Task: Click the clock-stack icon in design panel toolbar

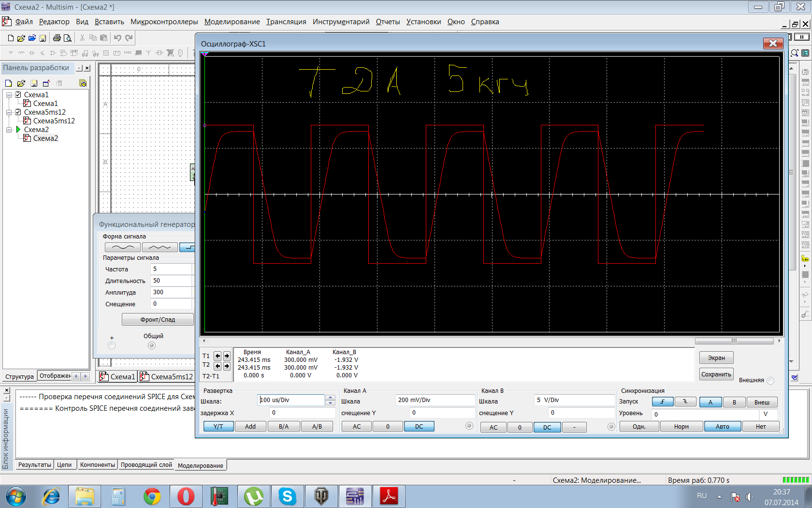Action: (x=83, y=83)
